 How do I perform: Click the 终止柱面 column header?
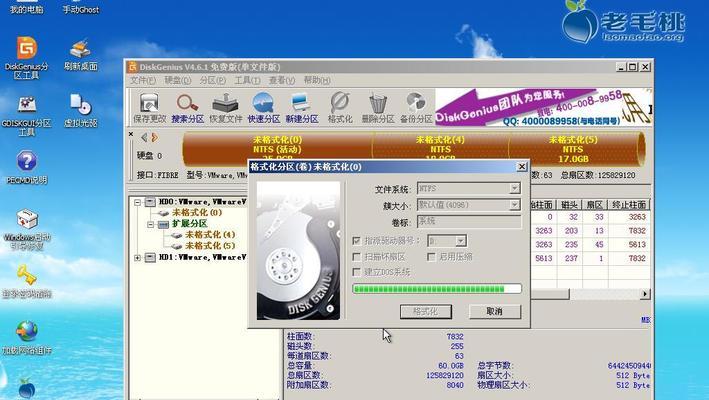(629, 205)
